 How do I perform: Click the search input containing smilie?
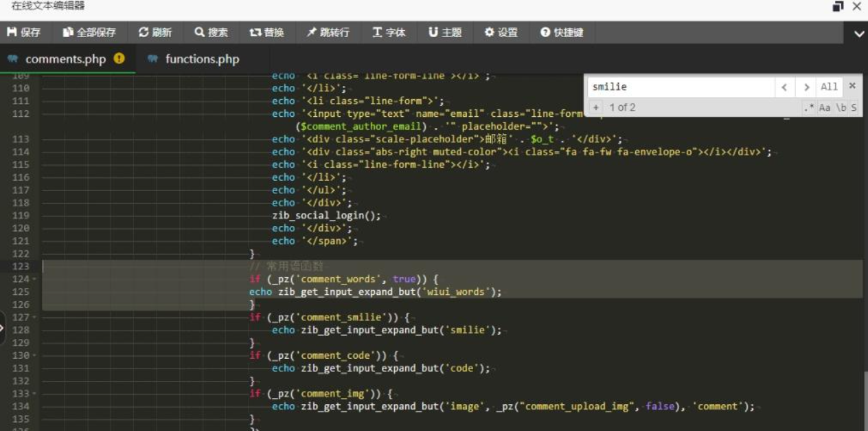[680, 87]
